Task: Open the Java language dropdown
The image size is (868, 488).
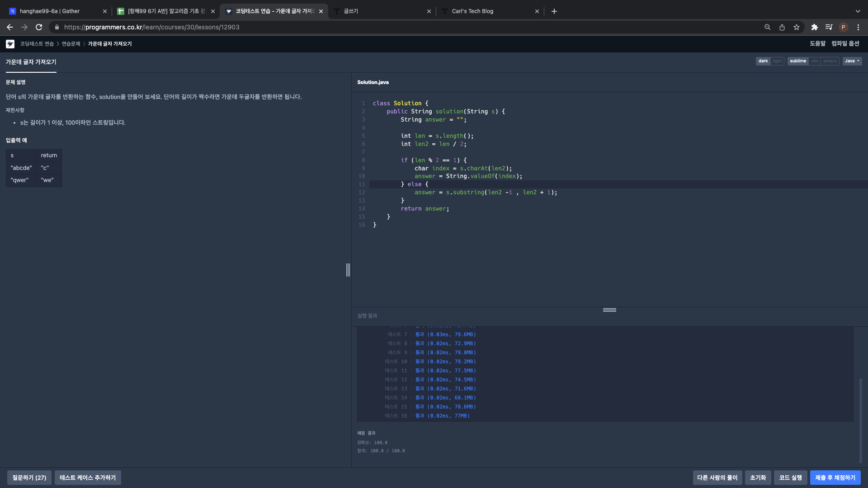Action: (852, 61)
